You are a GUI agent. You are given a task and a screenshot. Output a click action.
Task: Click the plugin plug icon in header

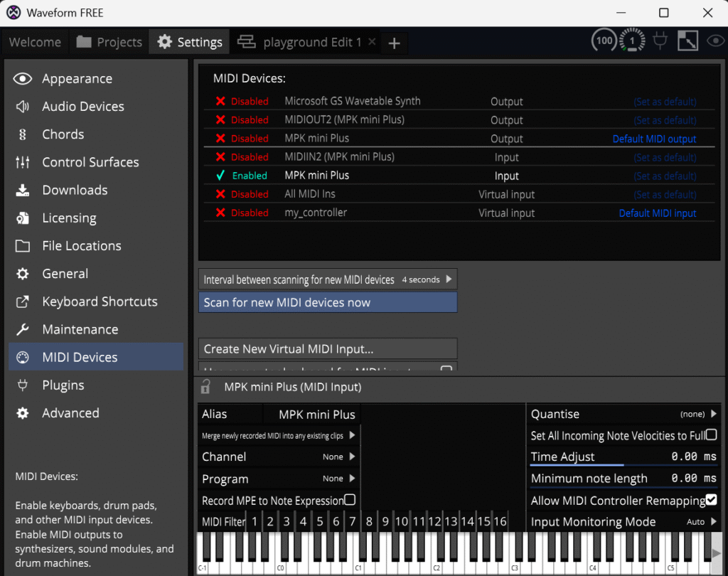[x=660, y=41]
